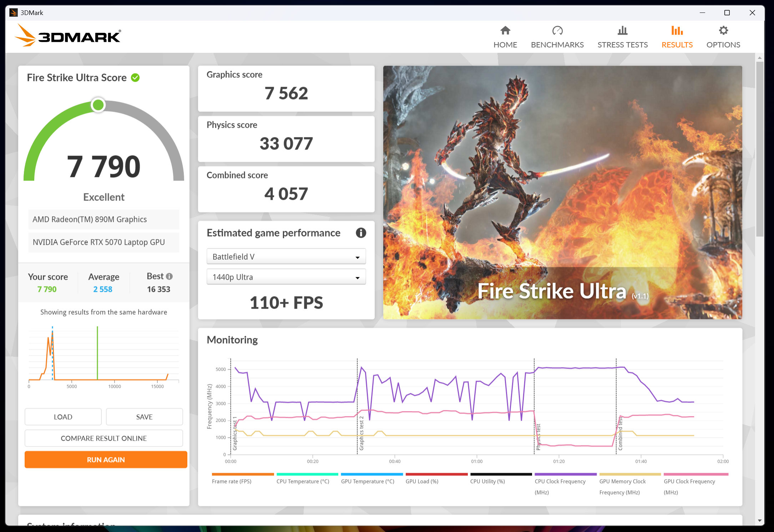Toggle the GPU Load (%) legend series
774x532 pixels.
[436, 478]
